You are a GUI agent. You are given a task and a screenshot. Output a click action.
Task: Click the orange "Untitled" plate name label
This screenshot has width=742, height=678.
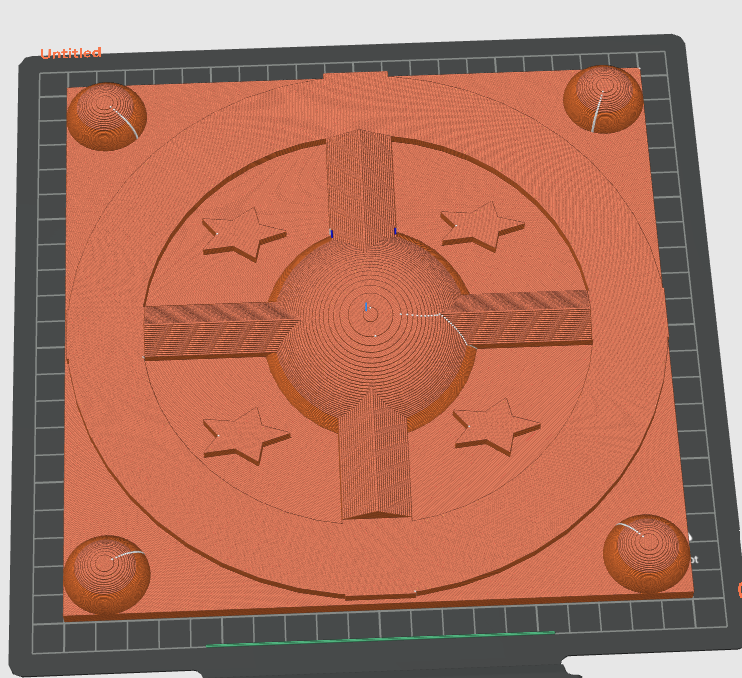(x=71, y=53)
